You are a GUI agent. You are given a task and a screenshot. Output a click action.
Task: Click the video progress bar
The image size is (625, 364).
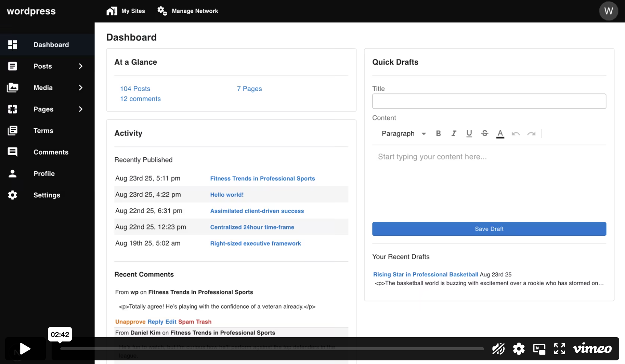[273, 349]
